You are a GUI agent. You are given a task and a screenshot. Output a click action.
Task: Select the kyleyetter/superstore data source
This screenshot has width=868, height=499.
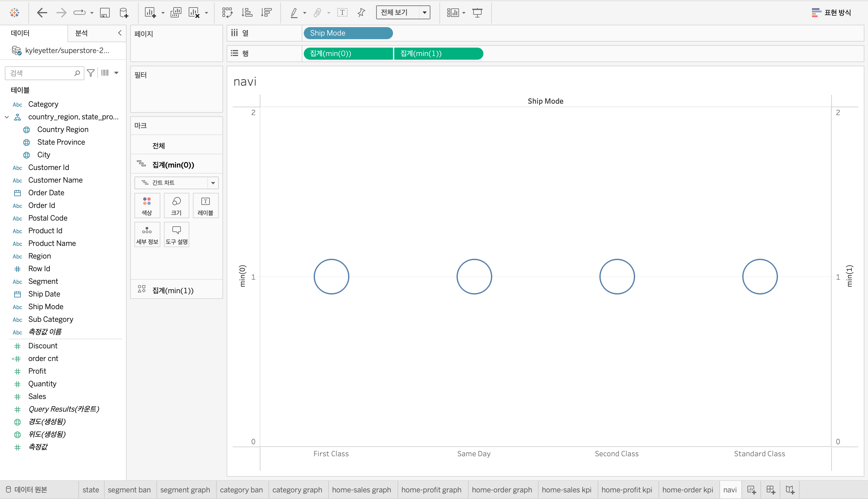pyautogui.click(x=61, y=50)
